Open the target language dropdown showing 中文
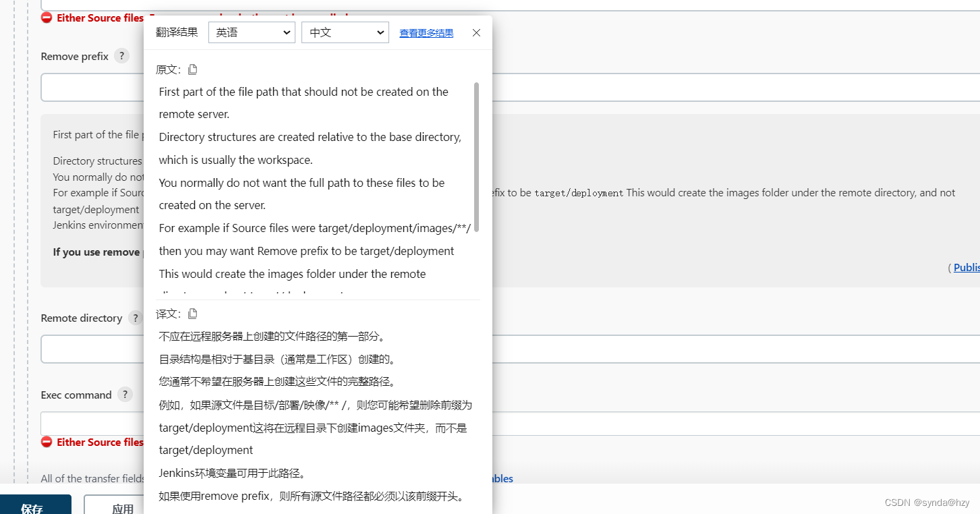 tap(345, 32)
